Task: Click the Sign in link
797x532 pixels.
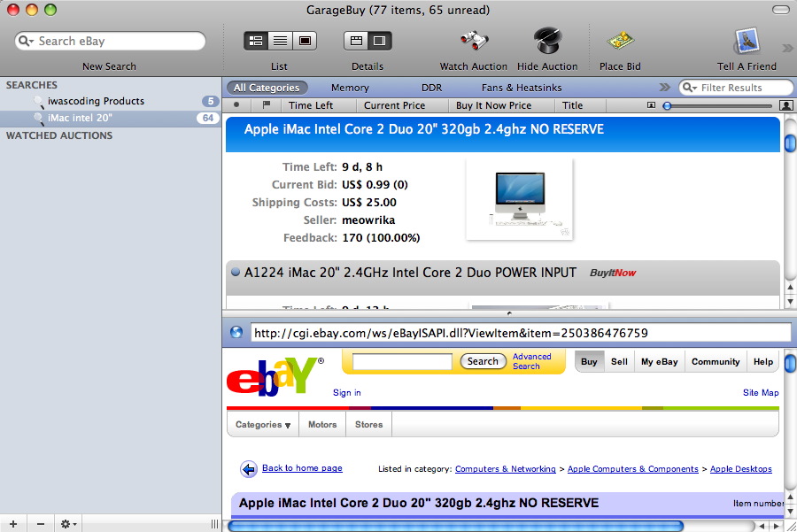Action: click(x=346, y=393)
